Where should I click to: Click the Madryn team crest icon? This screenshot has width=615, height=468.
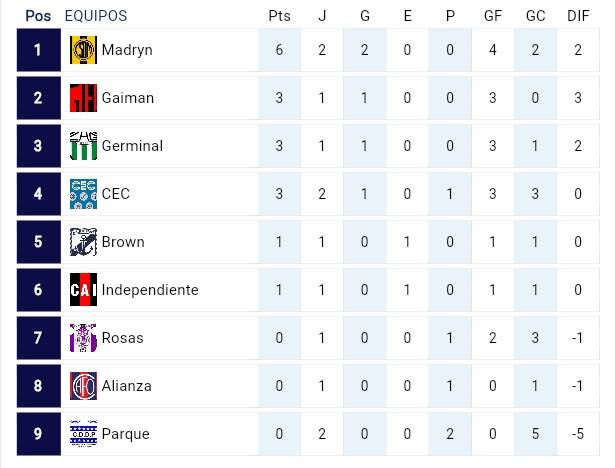83,50
